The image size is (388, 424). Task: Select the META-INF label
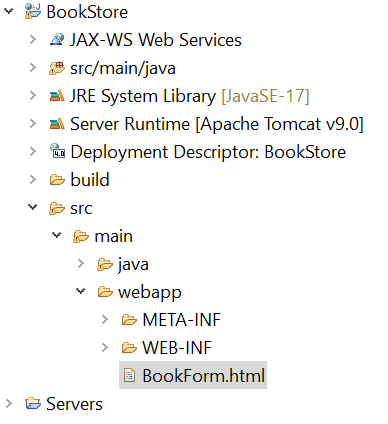click(181, 320)
